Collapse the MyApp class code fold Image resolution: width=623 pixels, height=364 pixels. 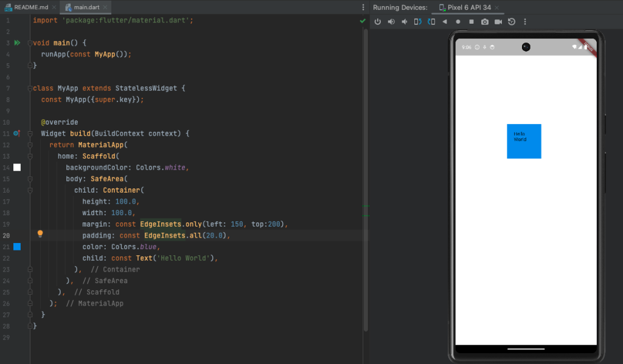(x=30, y=89)
